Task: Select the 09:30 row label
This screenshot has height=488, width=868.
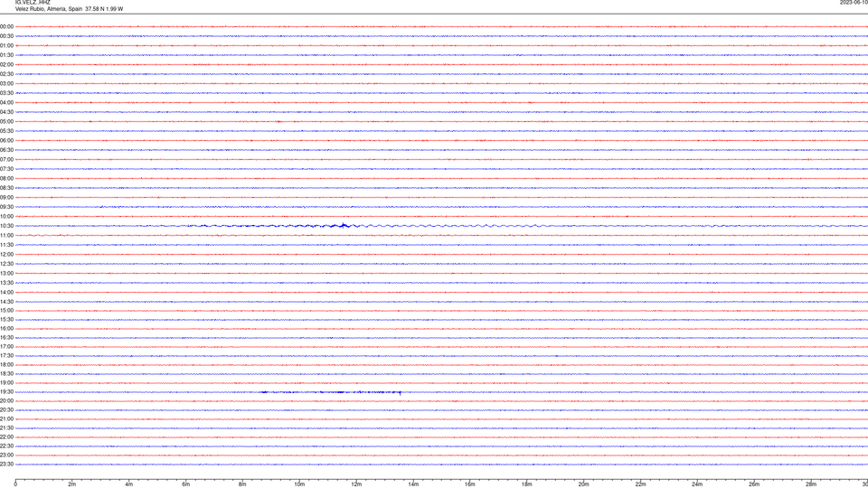Action: click(6, 207)
